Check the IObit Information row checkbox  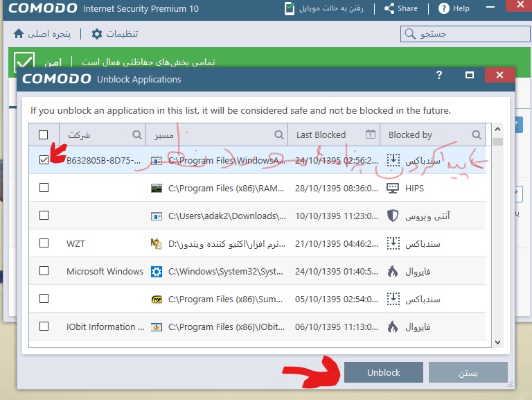coord(44,327)
